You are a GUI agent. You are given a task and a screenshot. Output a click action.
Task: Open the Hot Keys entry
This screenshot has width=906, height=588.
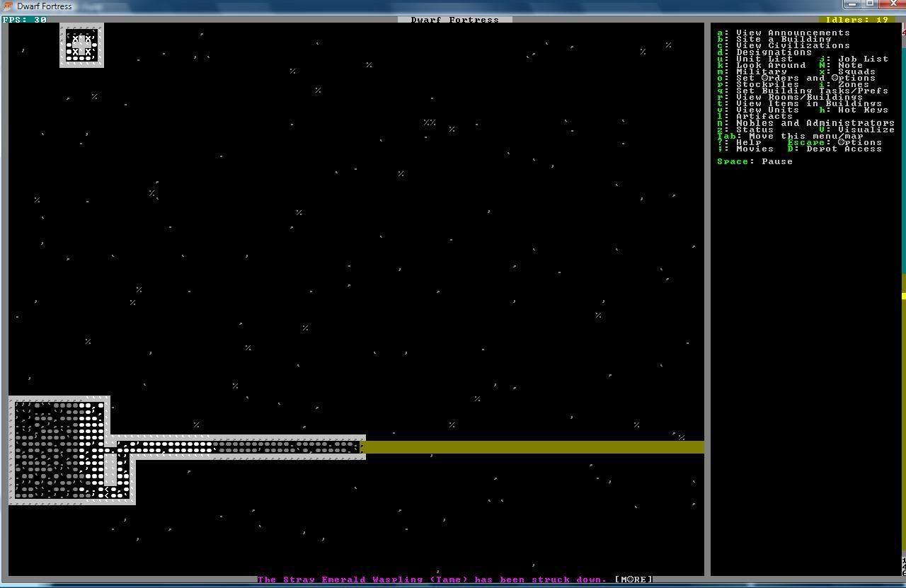(x=854, y=110)
